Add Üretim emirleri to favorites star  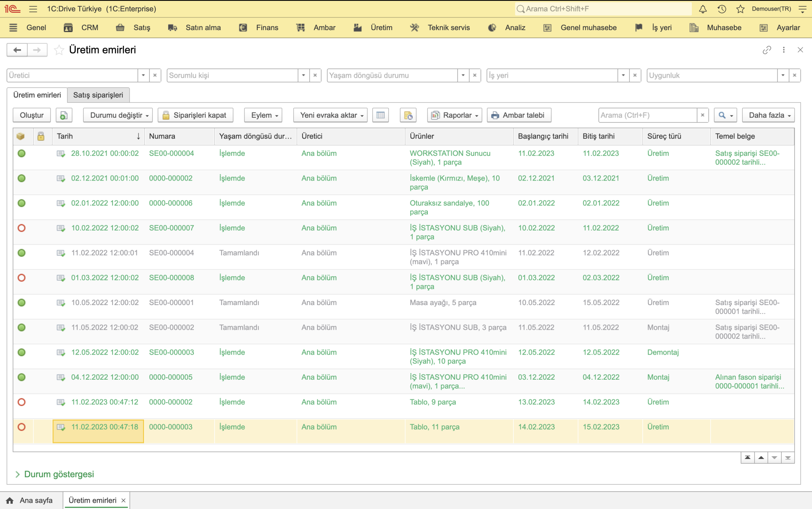pos(59,50)
